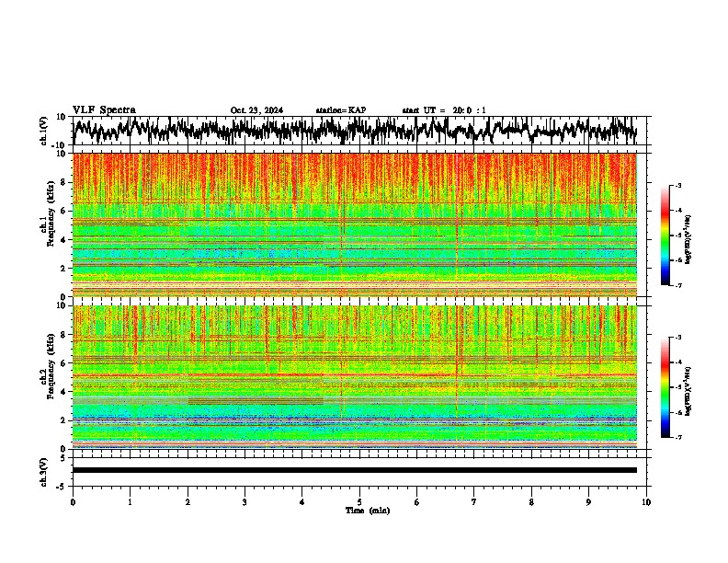Click time axis tick label '8'

click(x=531, y=502)
